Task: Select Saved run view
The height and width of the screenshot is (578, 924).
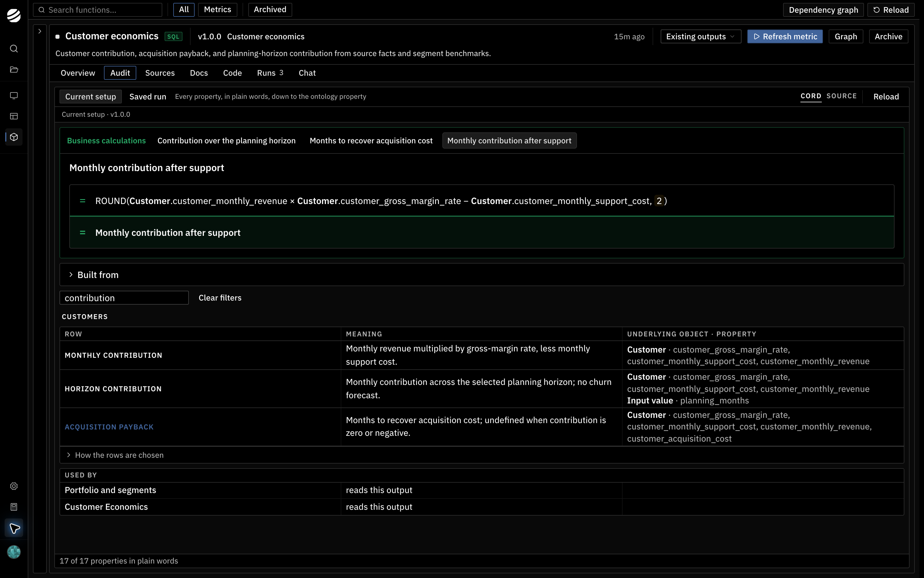Action: [148, 97]
